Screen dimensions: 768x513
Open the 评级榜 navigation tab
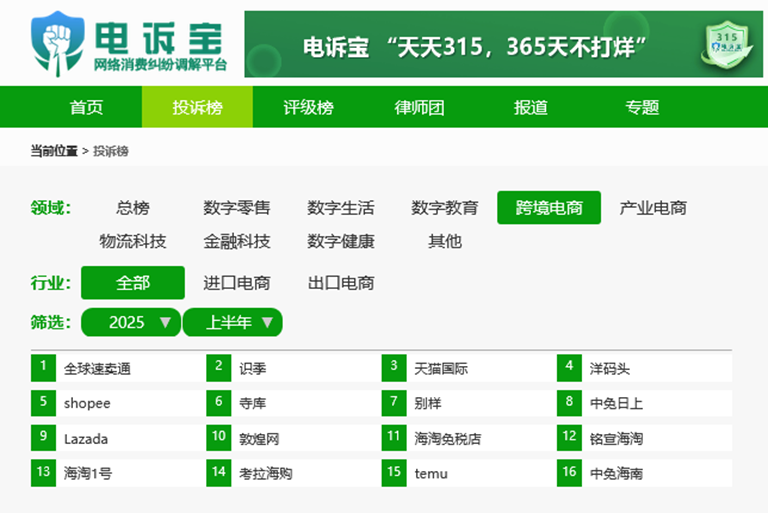point(309,107)
